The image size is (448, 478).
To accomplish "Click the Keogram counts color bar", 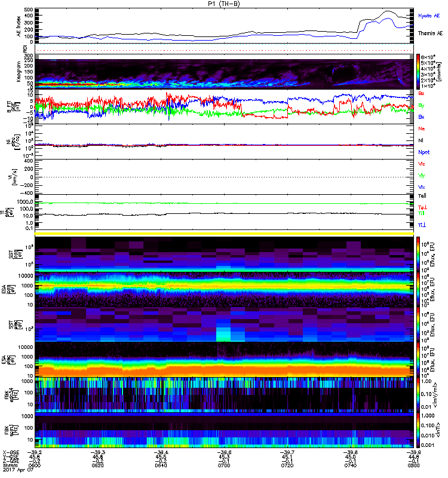I will coord(418,72).
